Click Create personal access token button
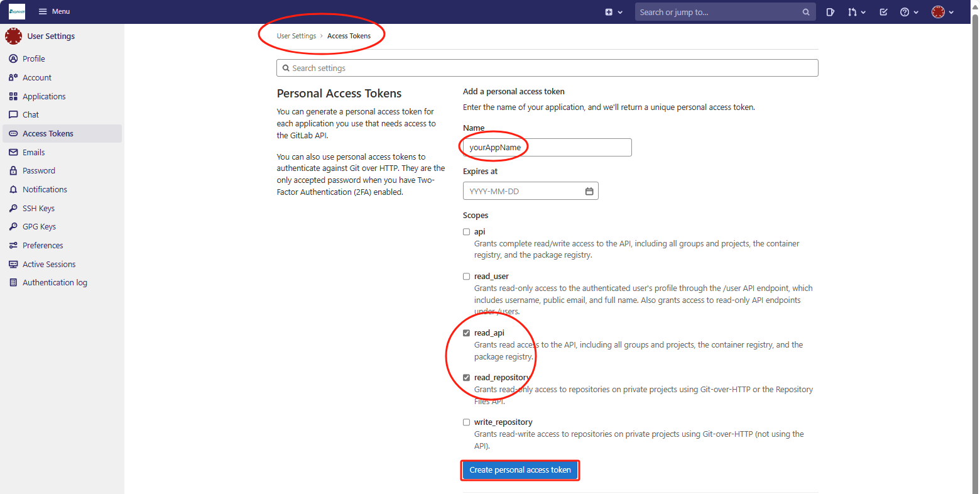This screenshot has height=494, width=980. pyautogui.click(x=520, y=470)
